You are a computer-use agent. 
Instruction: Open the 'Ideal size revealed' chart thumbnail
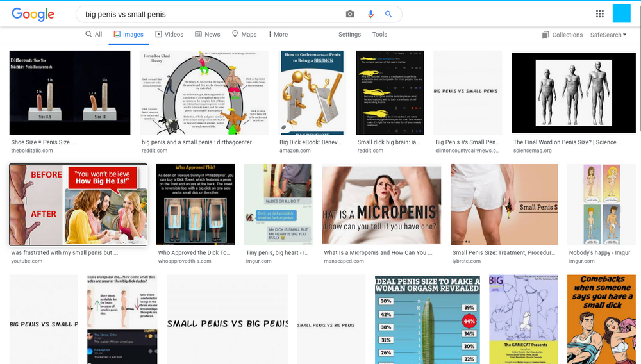tap(428, 320)
